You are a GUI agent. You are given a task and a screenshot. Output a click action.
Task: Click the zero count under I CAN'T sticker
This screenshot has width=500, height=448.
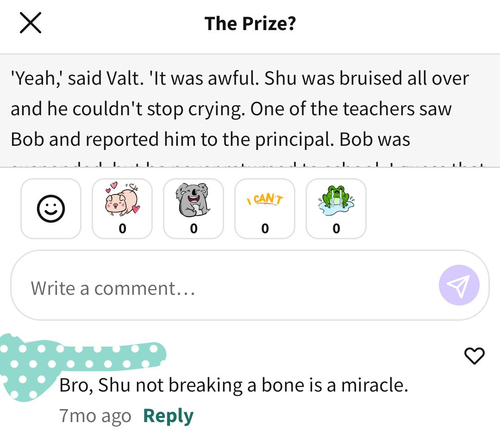pyautogui.click(x=265, y=229)
